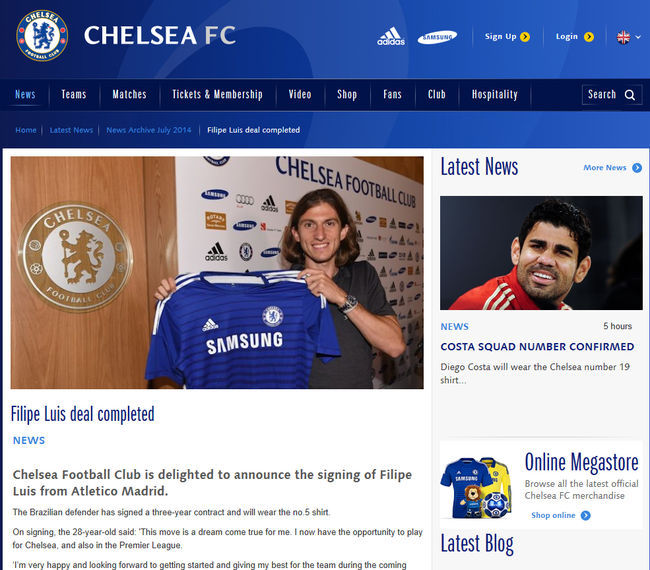Click the Shop online arrow icon

(x=586, y=515)
